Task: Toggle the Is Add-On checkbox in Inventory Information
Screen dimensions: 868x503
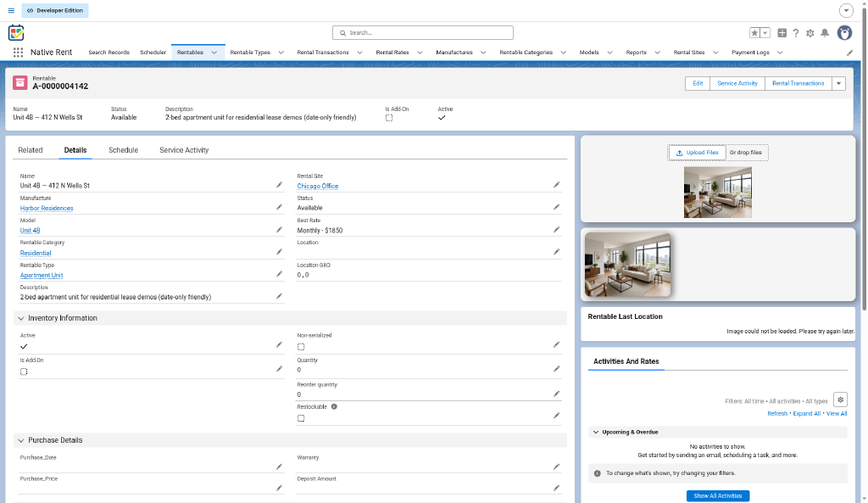Action: (x=24, y=372)
